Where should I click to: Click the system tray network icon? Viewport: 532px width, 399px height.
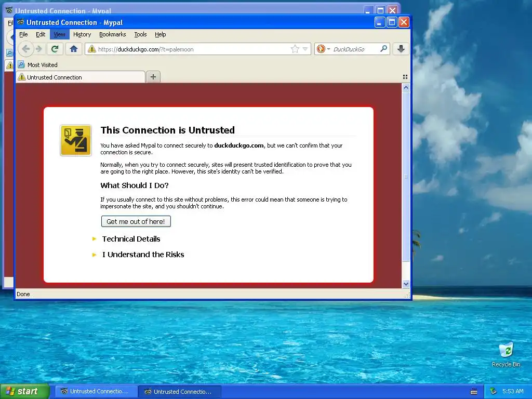[x=494, y=391]
